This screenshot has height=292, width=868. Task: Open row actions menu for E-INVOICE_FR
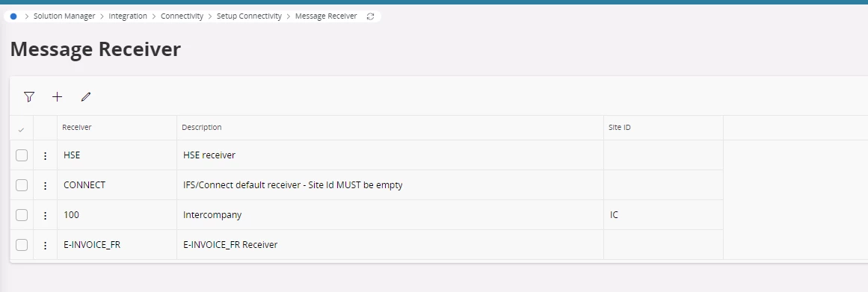coord(46,245)
